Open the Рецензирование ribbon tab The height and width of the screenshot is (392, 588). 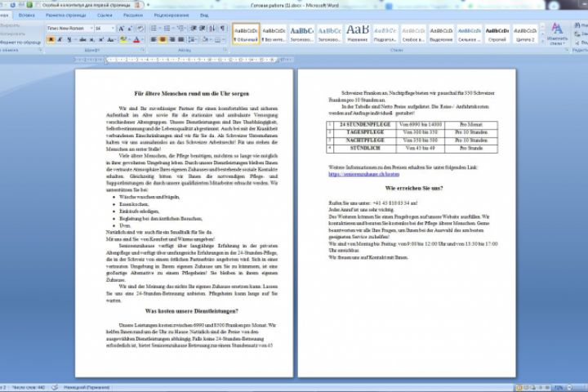click(171, 16)
